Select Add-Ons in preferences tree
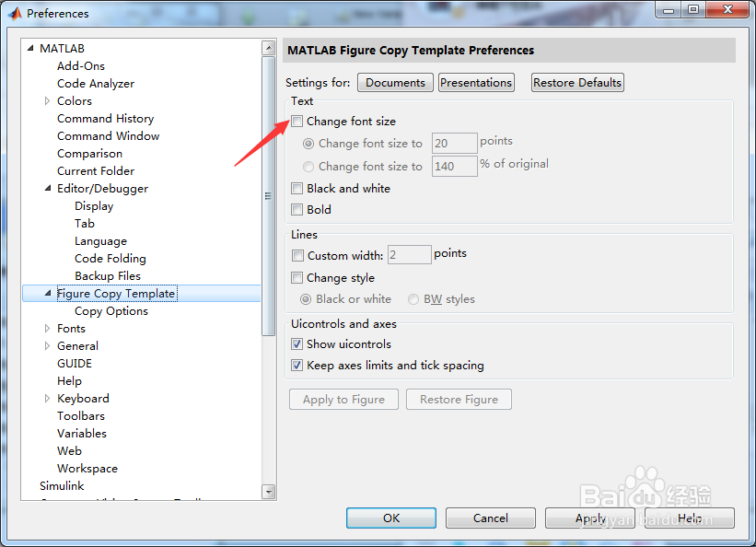Viewport: 756px width, 547px height. pos(80,66)
